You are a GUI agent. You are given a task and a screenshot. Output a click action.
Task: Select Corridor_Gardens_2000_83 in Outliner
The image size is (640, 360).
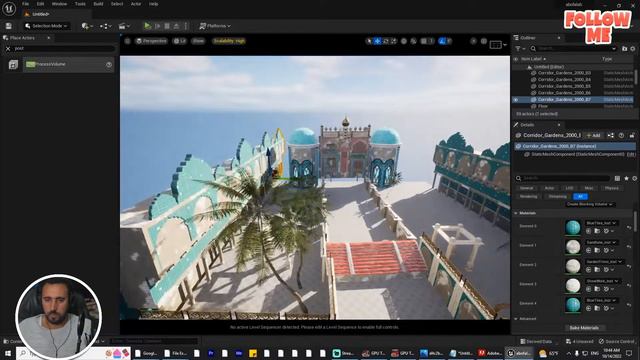coord(564,73)
